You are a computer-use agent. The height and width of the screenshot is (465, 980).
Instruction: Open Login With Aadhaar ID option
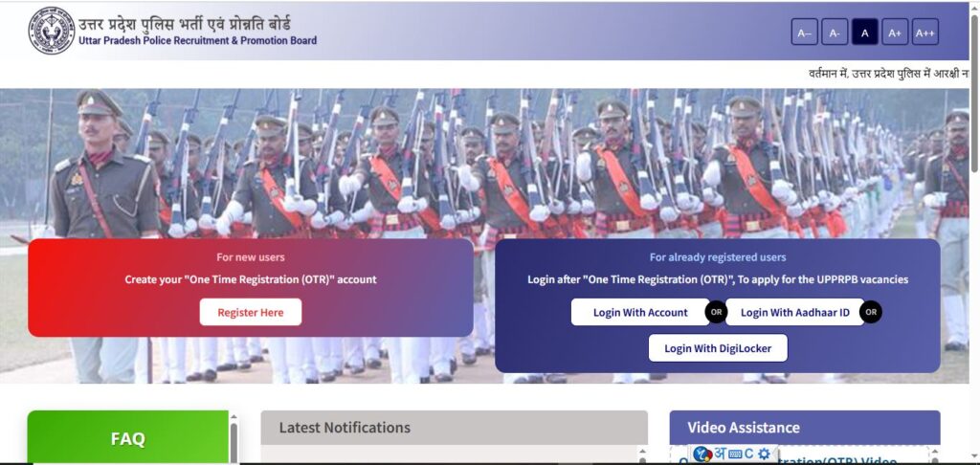[x=795, y=312]
